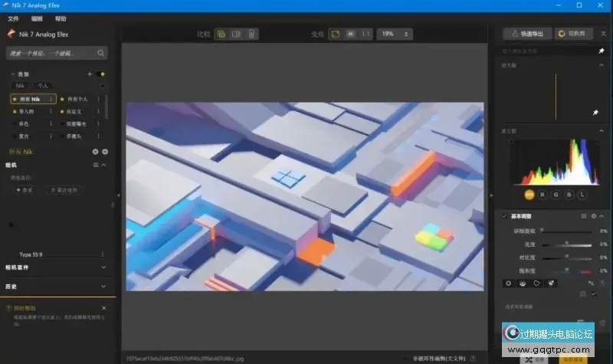Collapse the 直方图 histogram section
The height and width of the screenshot is (364, 613).
click(x=602, y=131)
